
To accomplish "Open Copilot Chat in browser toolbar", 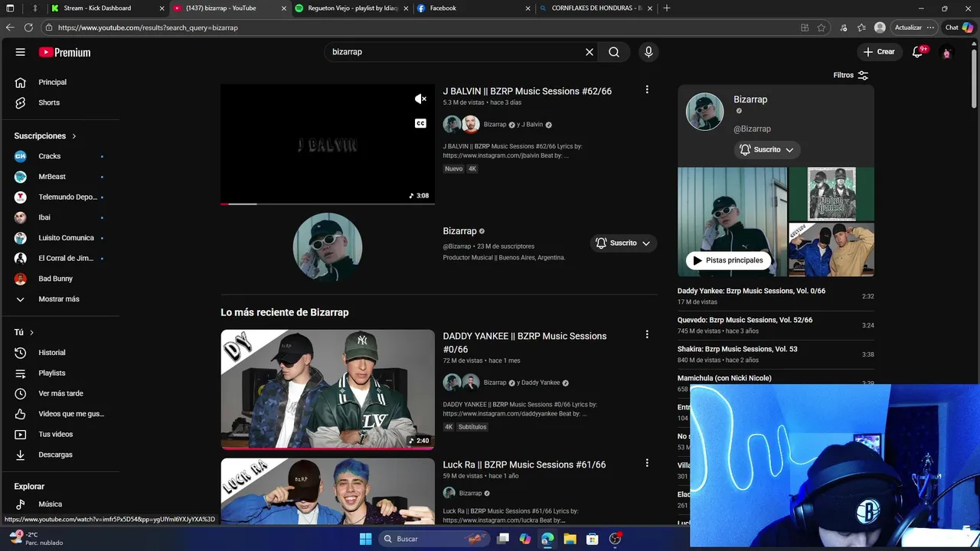I will click(x=959, y=28).
